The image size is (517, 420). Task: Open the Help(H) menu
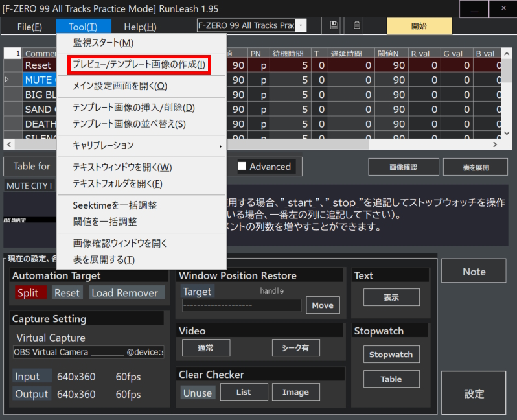click(140, 27)
